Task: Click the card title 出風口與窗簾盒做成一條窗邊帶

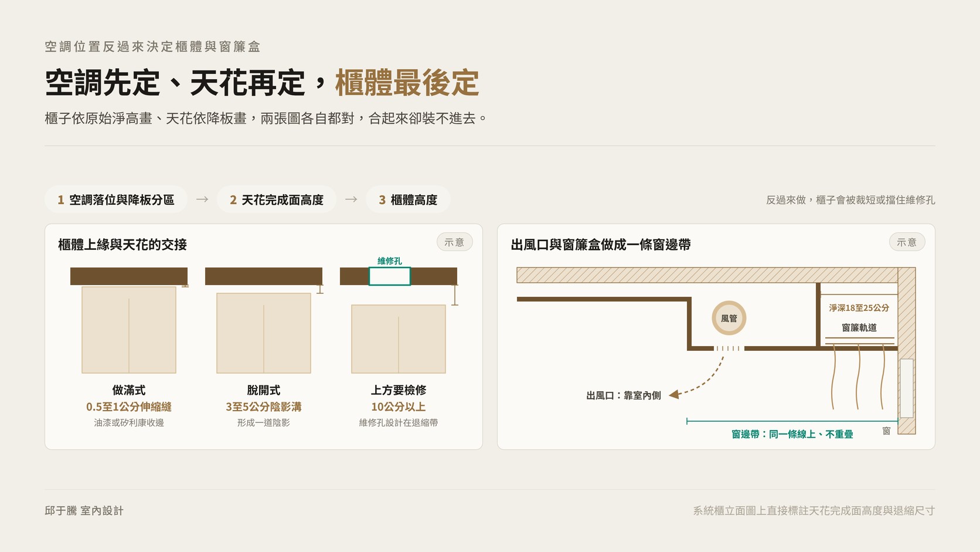Action: click(x=601, y=244)
